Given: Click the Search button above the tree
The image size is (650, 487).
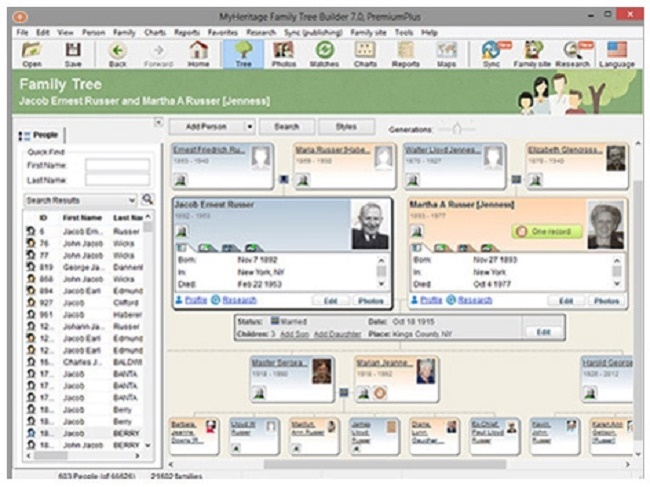Looking at the screenshot, I should (x=287, y=127).
